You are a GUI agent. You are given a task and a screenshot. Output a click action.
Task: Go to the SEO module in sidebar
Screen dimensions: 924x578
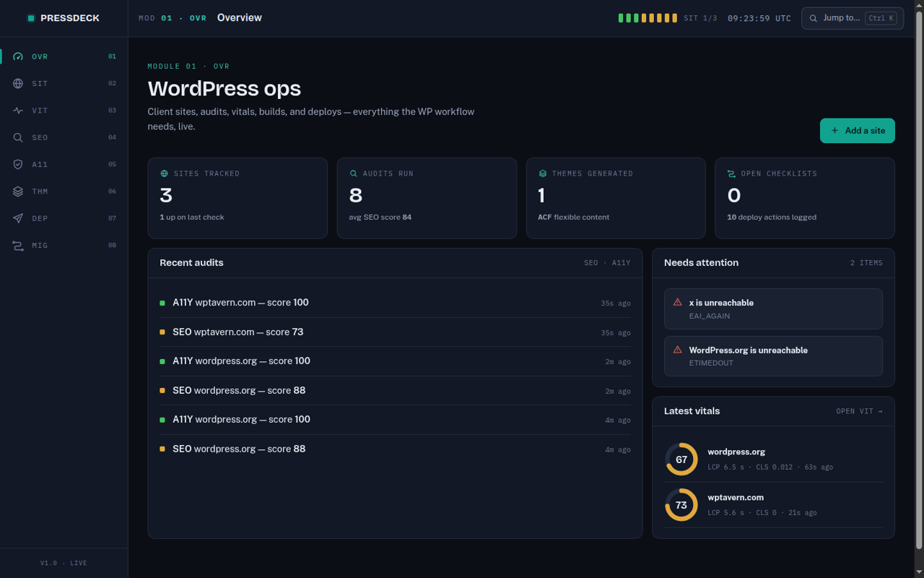pyautogui.click(x=64, y=137)
